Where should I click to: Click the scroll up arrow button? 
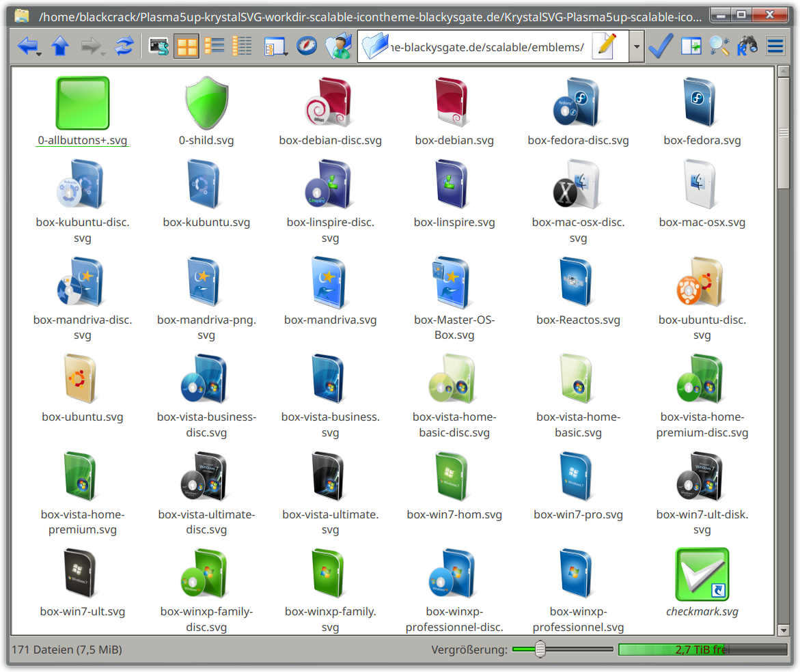pyautogui.click(x=783, y=71)
